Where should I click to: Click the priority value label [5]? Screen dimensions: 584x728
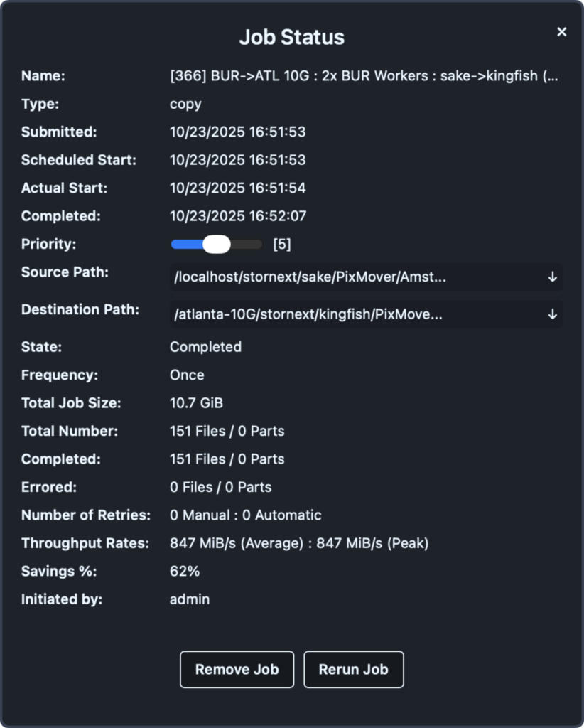(x=282, y=244)
